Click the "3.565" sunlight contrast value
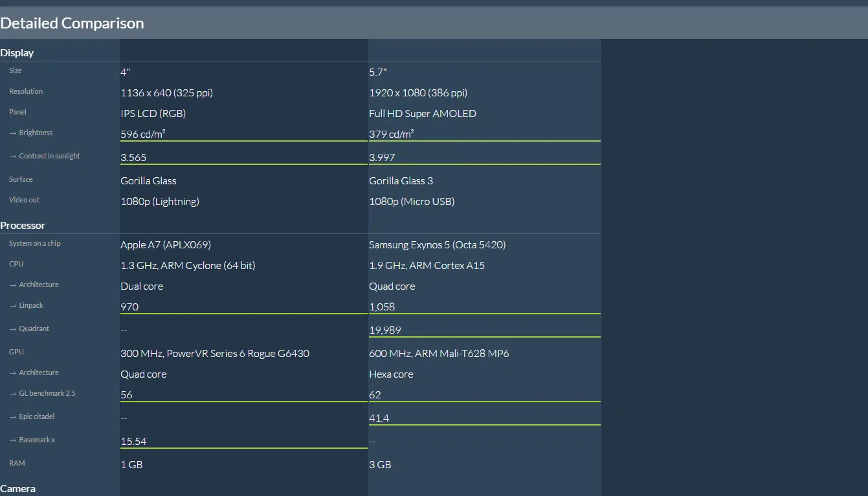The height and width of the screenshot is (496, 868). [x=135, y=157]
